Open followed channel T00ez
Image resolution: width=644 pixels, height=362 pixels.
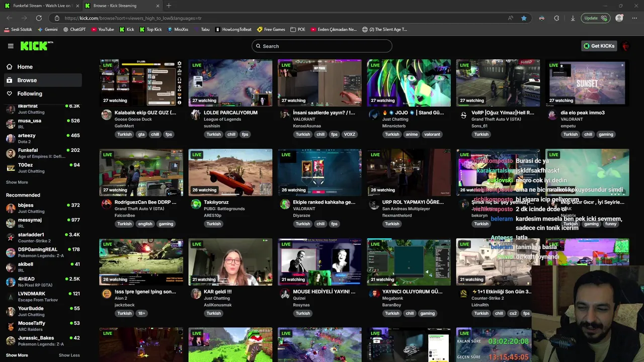point(42,167)
